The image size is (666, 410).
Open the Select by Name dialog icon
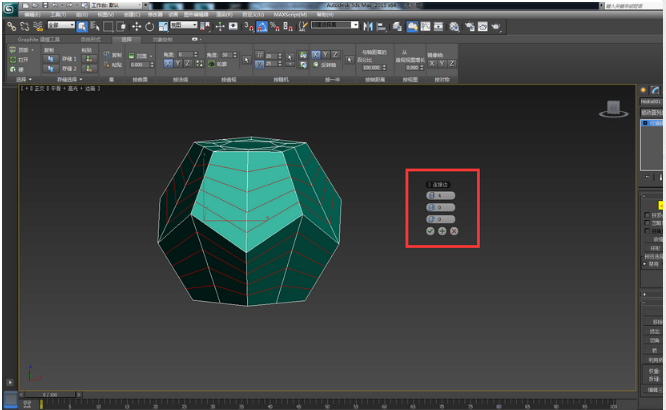95,27
